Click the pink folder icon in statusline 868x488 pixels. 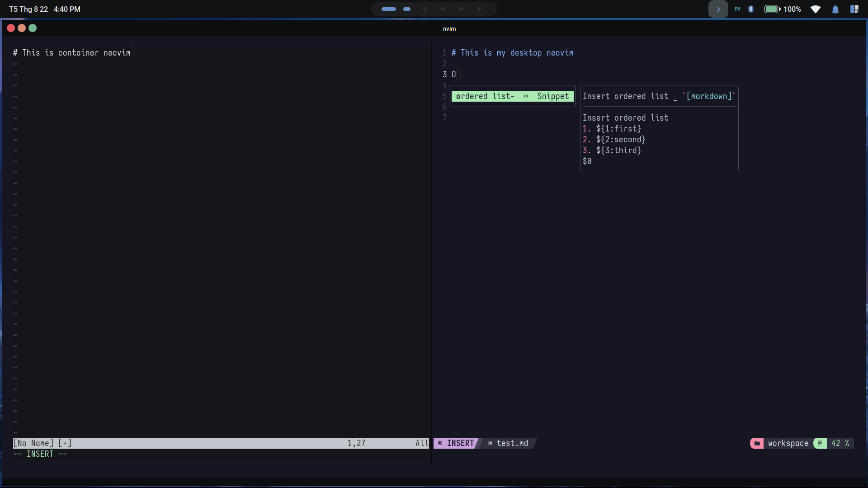[x=757, y=443]
